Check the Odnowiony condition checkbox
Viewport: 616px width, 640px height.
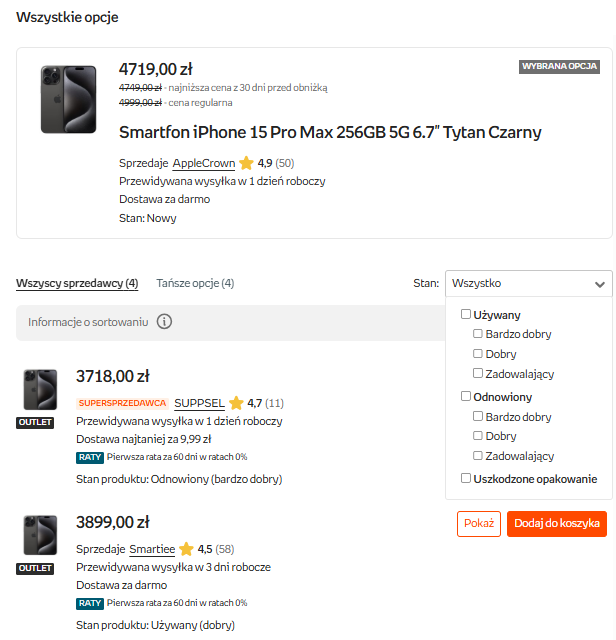pyautogui.click(x=466, y=396)
